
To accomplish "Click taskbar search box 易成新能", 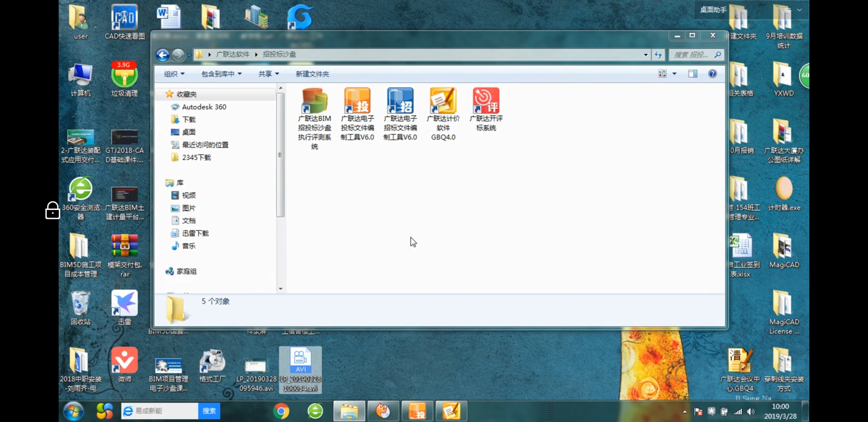I will [x=160, y=411].
